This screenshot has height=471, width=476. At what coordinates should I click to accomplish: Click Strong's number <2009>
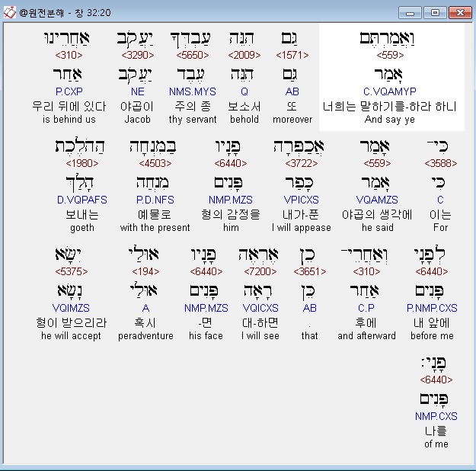(244, 55)
